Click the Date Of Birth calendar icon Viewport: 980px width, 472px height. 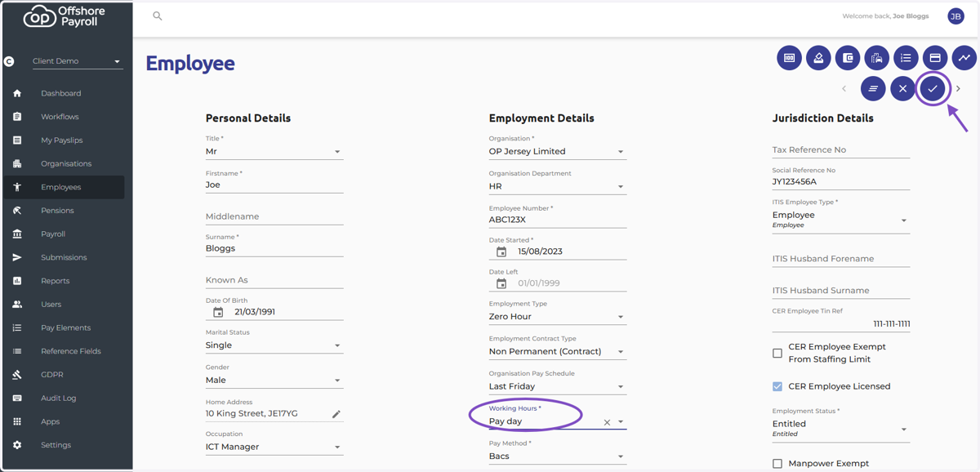click(218, 312)
